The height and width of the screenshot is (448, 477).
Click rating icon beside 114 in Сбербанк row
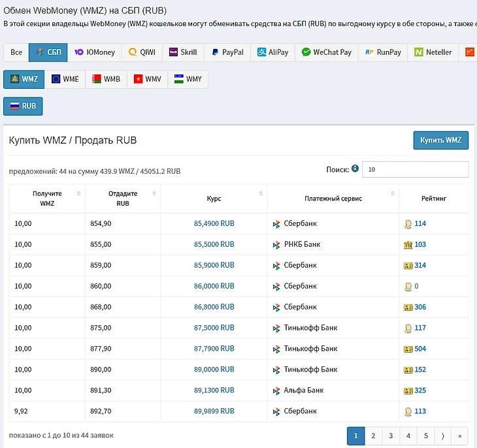(408, 224)
